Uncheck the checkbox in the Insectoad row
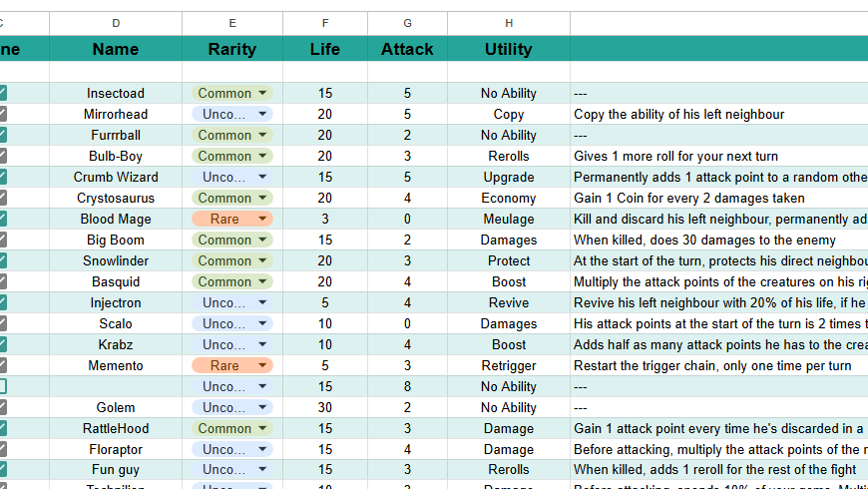The image size is (868, 489). (x=3, y=93)
